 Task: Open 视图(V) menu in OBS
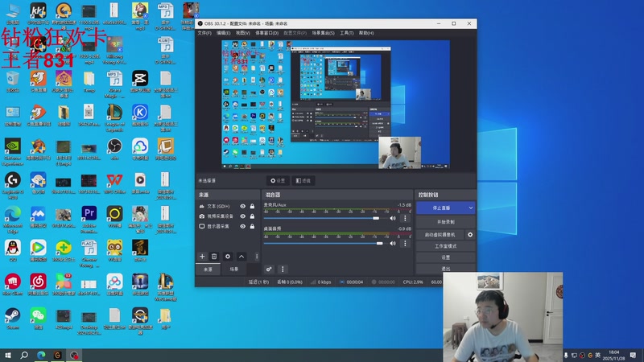pyautogui.click(x=243, y=33)
